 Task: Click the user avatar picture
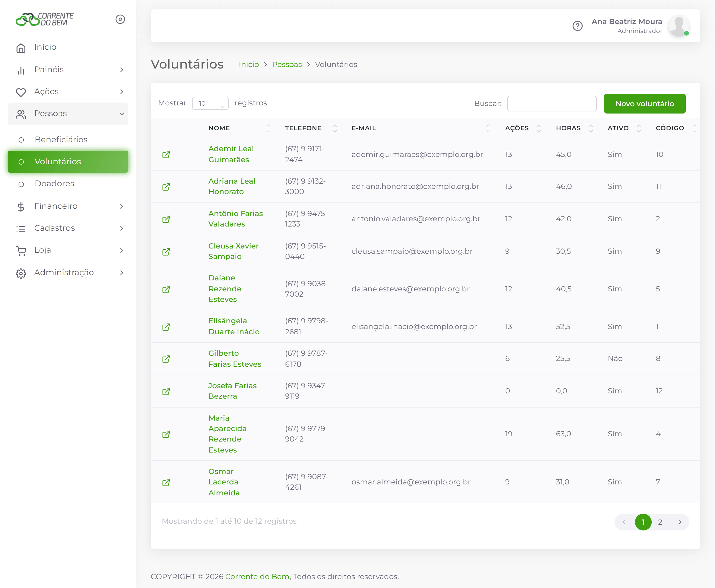click(x=679, y=26)
